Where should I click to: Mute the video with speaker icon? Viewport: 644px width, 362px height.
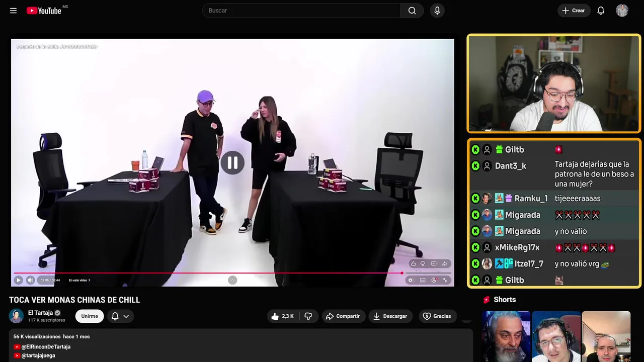point(30,280)
